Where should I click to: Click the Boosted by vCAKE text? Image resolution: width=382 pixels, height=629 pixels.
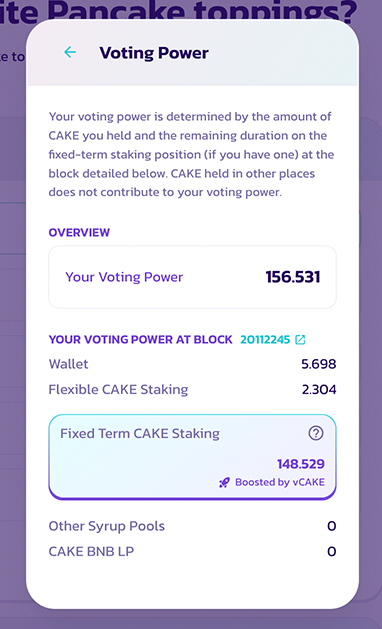tap(280, 482)
